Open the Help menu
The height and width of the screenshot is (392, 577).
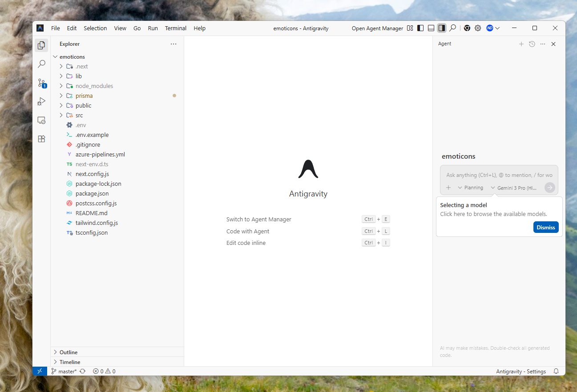click(x=200, y=28)
